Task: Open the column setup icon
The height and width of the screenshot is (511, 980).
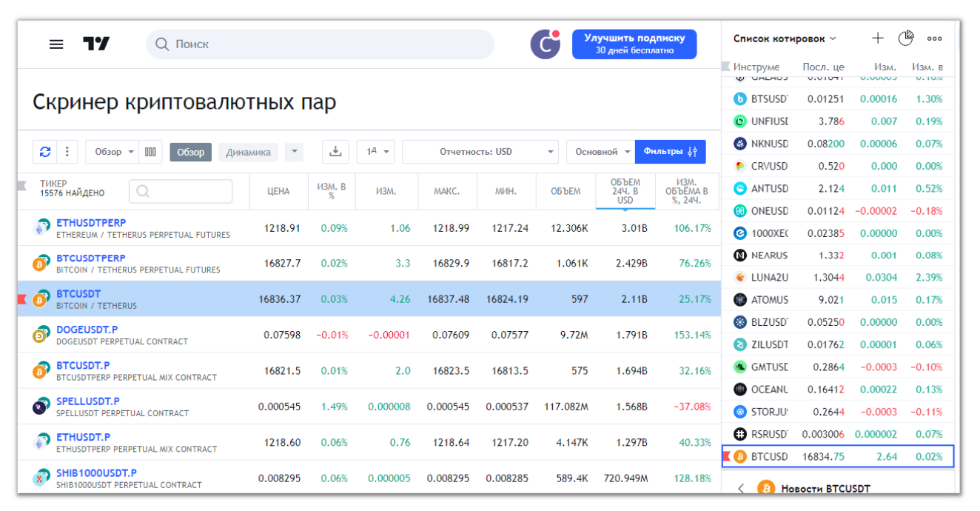Action: (151, 152)
